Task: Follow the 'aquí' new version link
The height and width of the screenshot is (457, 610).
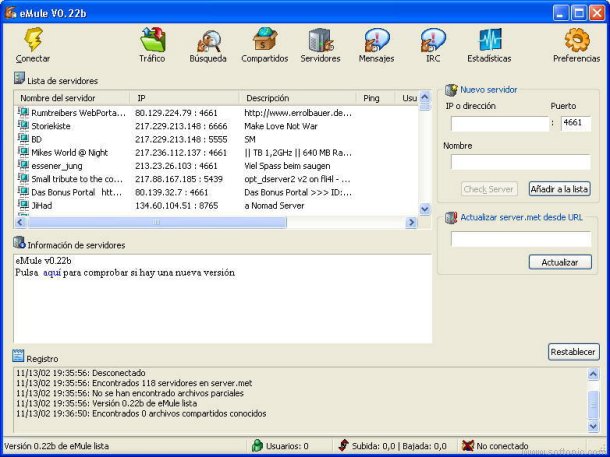Action: pyautogui.click(x=52, y=273)
